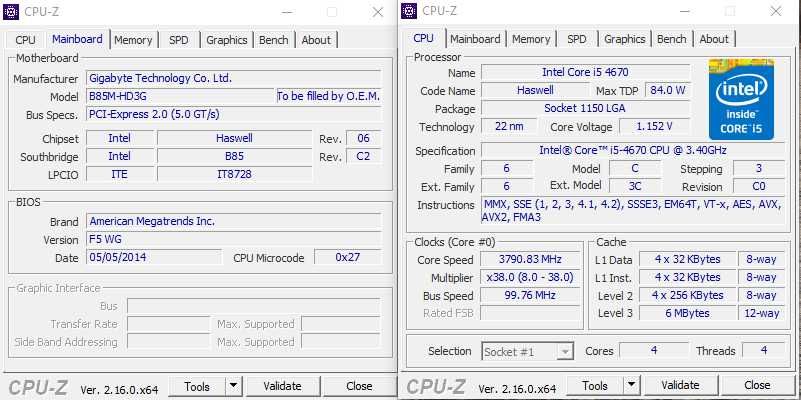The width and height of the screenshot is (801, 400).
Task: Click CPU-Z app icon in right window title bar
Action: pyautogui.click(x=409, y=11)
